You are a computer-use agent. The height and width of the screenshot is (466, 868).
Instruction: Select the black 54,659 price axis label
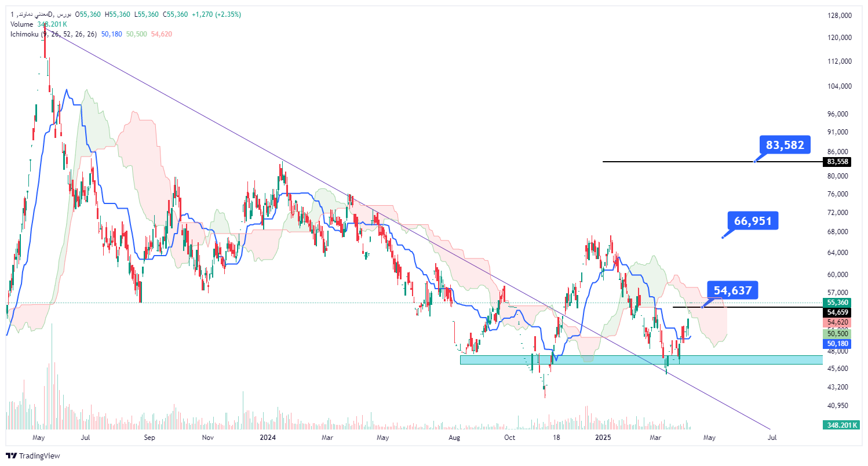tap(838, 312)
